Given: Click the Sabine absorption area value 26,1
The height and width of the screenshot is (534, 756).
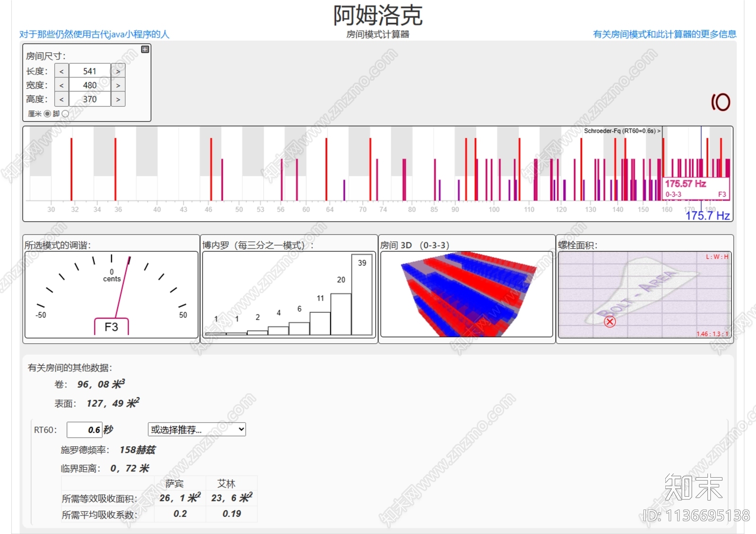Looking at the screenshot, I should tap(180, 498).
